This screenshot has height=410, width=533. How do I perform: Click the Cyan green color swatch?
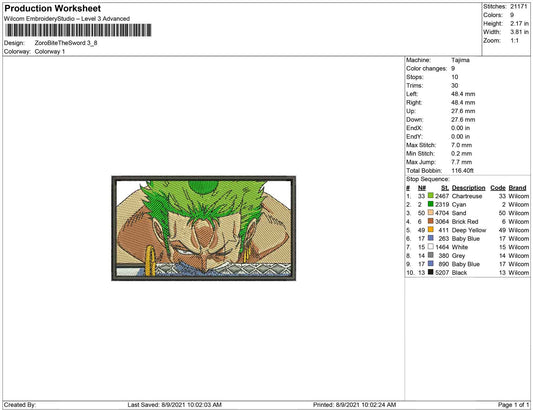point(431,204)
